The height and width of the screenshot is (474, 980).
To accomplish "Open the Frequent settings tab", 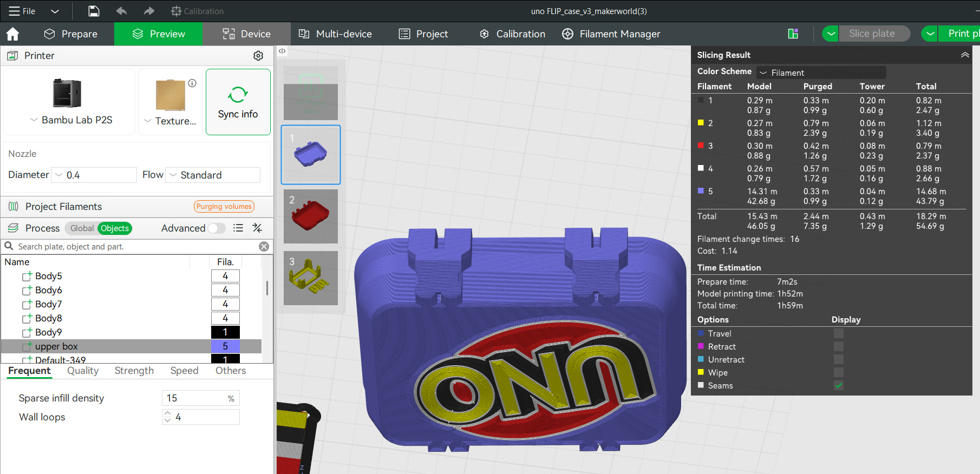I will pyautogui.click(x=29, y=371).
